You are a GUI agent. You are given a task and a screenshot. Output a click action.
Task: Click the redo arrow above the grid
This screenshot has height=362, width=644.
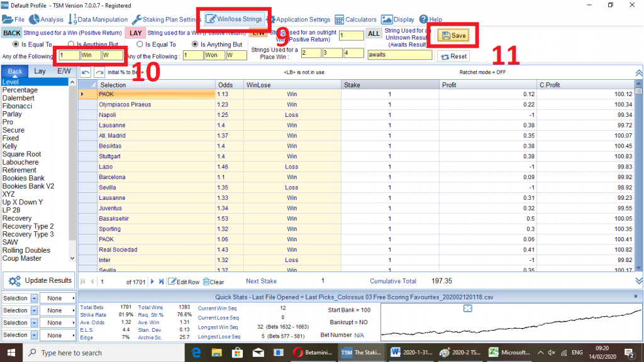(99, 72)
